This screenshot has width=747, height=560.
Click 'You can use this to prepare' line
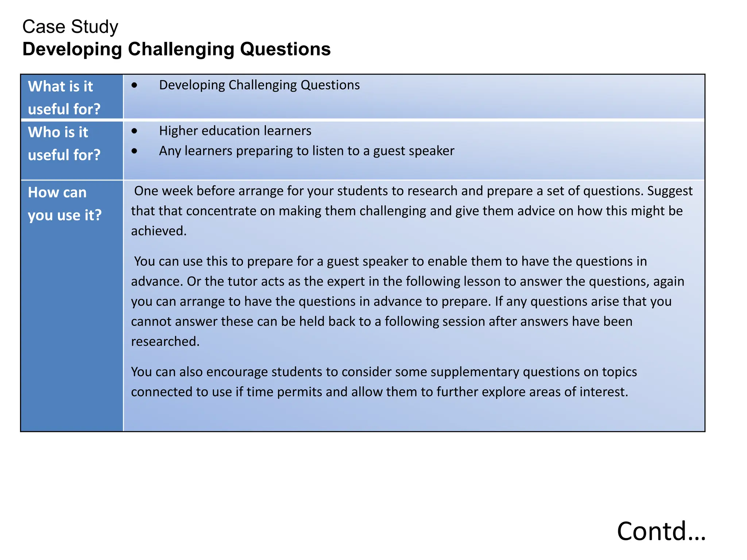tap(390, 261)
